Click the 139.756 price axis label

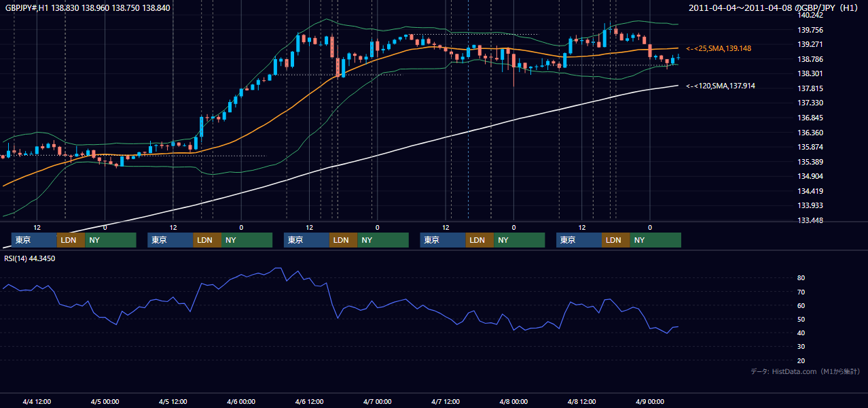coord(811,30)
